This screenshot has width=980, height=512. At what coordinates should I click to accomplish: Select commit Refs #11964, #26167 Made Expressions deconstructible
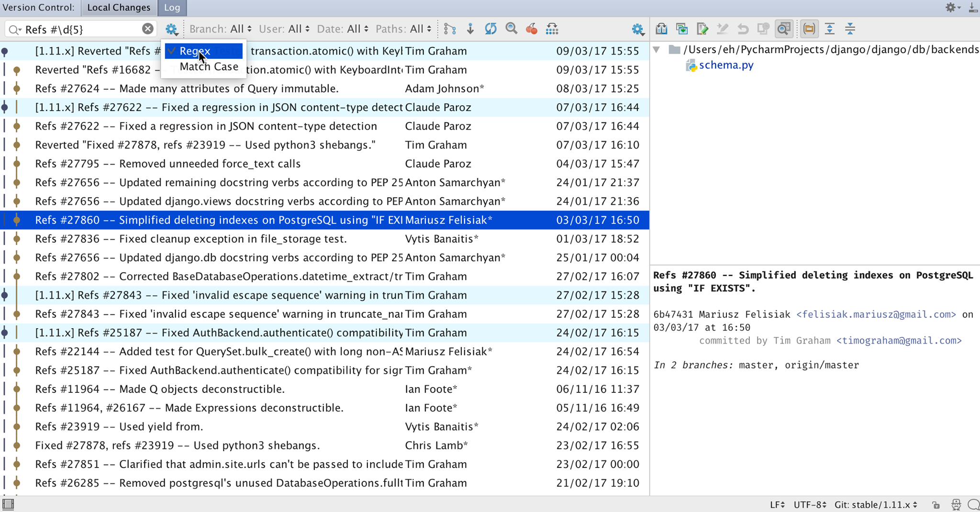click(x=324, y=408)
